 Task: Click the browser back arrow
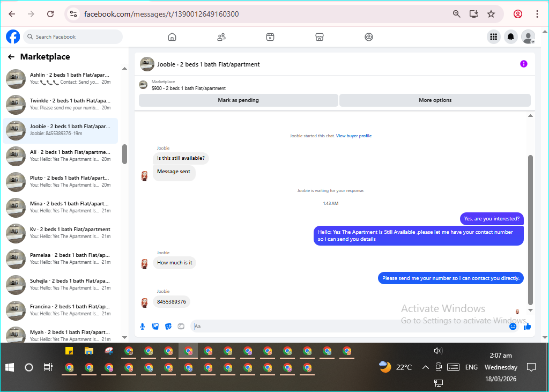12,14
